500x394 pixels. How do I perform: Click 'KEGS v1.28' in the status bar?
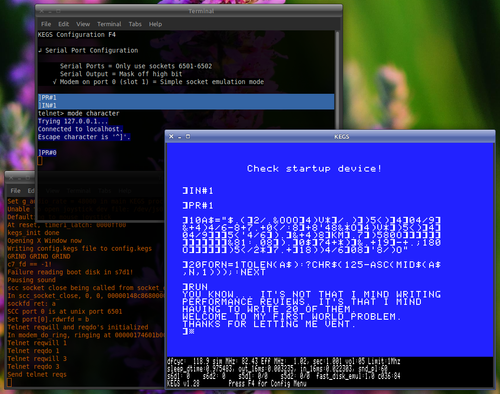pos(183,384)
